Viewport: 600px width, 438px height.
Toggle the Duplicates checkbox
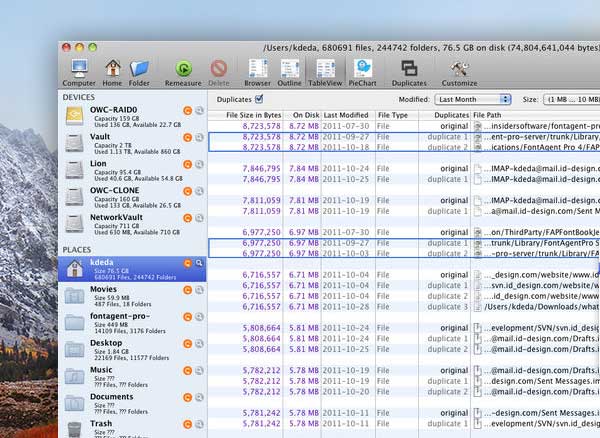(259, 99)
